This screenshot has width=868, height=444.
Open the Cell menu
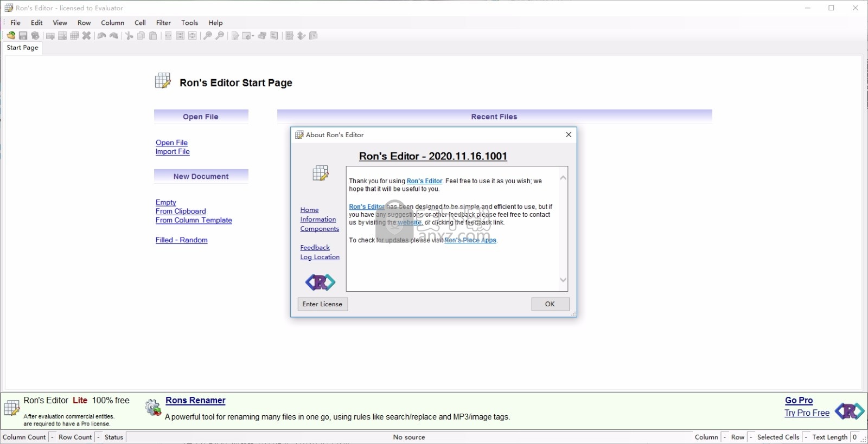tap(140, 23)
